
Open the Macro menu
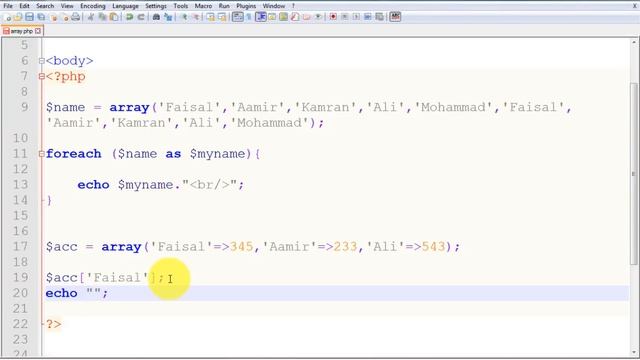203,6
